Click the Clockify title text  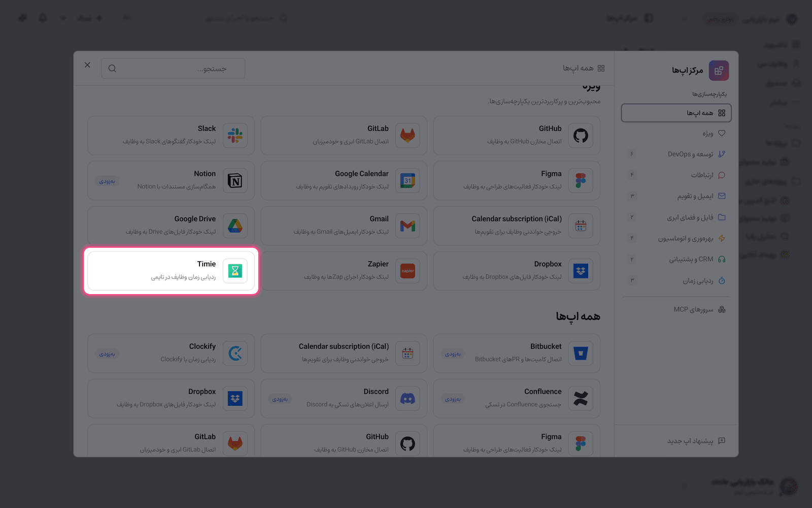coord(202,346)
